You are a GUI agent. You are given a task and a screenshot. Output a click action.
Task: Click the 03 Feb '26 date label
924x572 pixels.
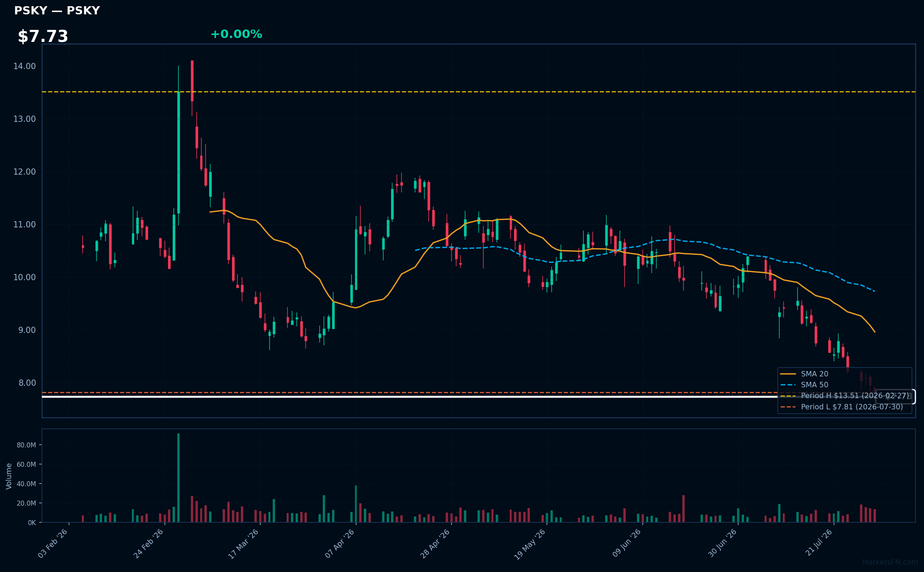point(53,543)
